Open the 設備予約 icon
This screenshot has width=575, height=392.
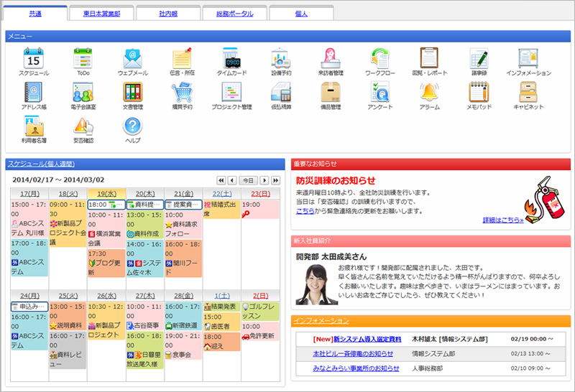pyautogui.click(x=281, y=58)
